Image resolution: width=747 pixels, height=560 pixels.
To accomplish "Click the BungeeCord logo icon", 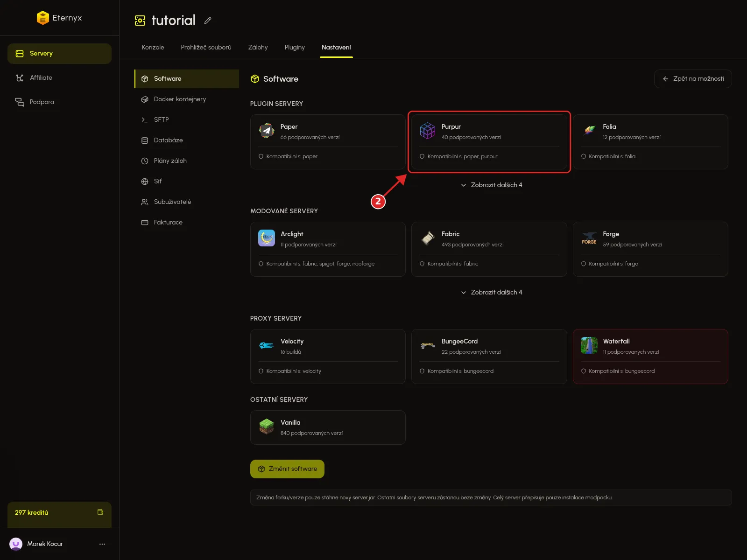I will click(428, 345).
